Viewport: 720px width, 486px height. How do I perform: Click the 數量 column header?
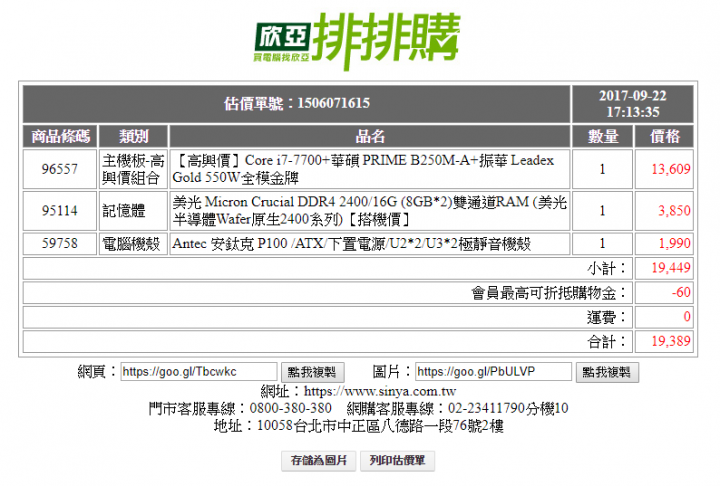602,136
